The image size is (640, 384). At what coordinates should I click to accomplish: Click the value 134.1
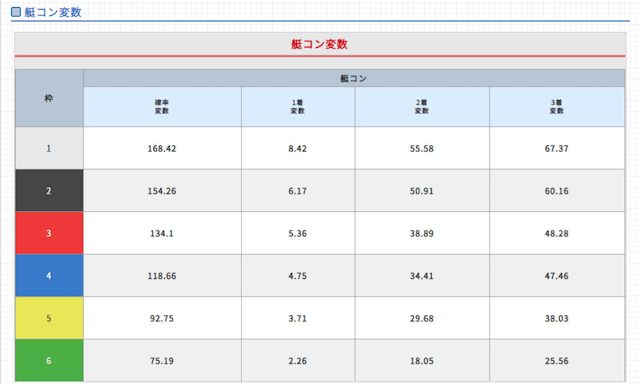tap(162, 233)
